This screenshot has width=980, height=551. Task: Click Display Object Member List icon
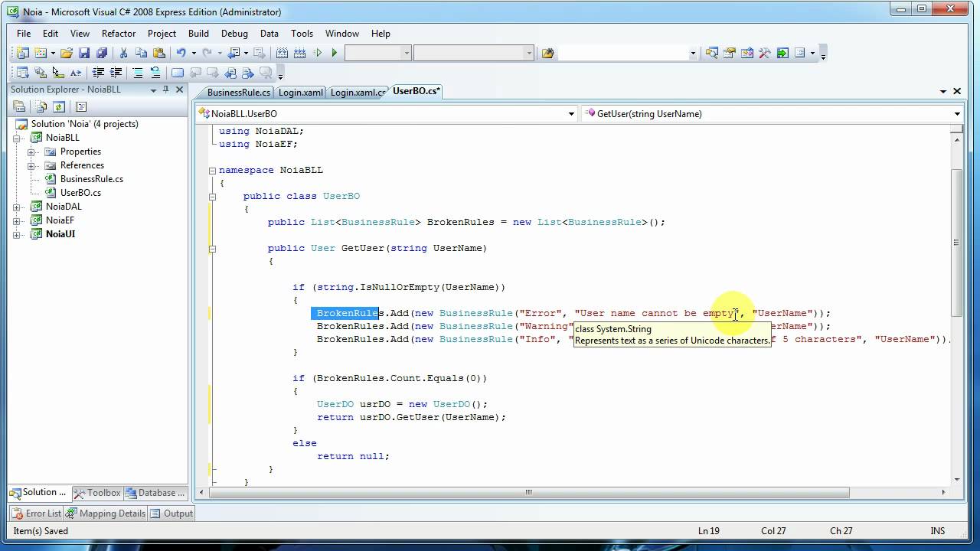[22, 73]
